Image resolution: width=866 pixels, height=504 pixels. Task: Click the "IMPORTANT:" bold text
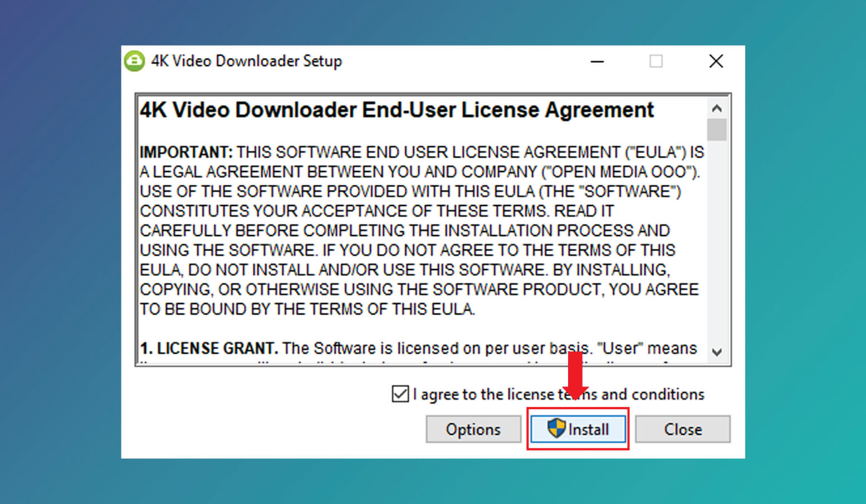[x=186, y=152]
